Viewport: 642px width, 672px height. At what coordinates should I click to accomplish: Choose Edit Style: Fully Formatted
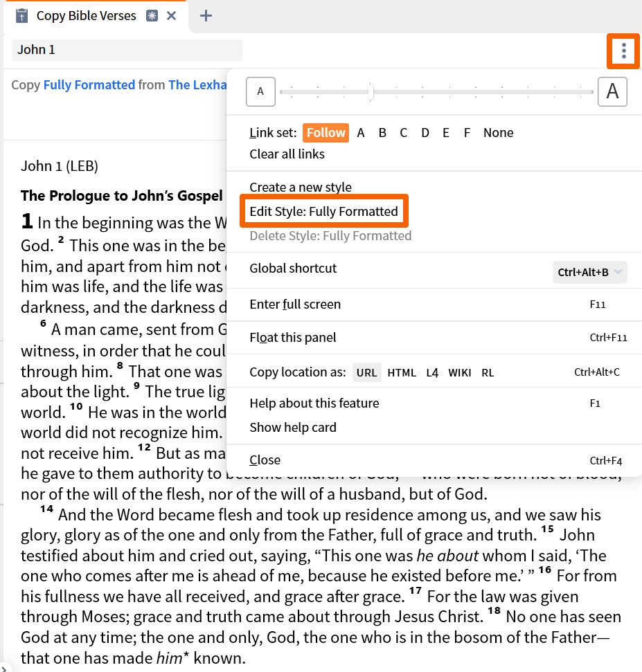tap(324, 211)
